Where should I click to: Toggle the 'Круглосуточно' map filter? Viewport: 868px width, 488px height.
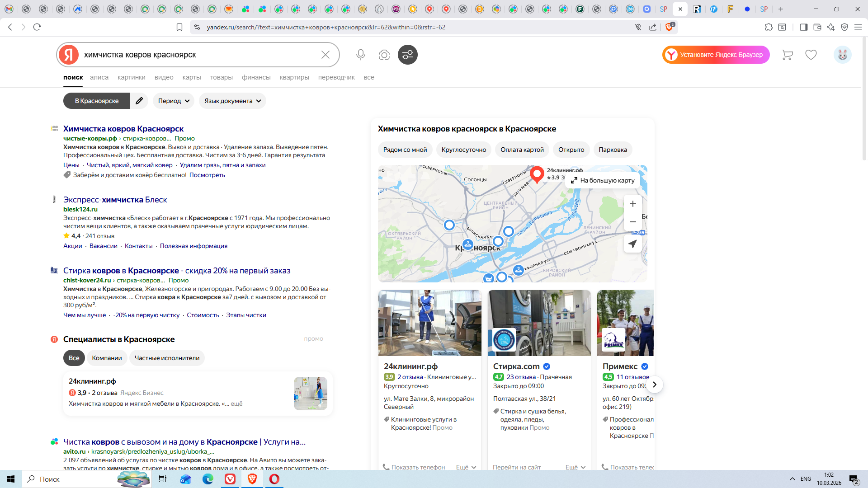463,150
